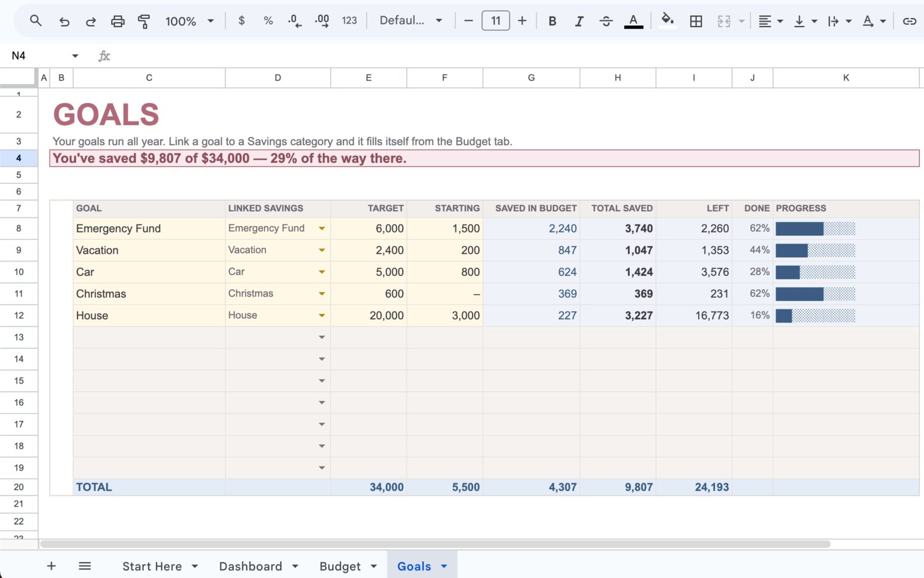The height and width of the screenshot is (578, 924).
Task: Decrease decimal places
Action: pos(295,21)
